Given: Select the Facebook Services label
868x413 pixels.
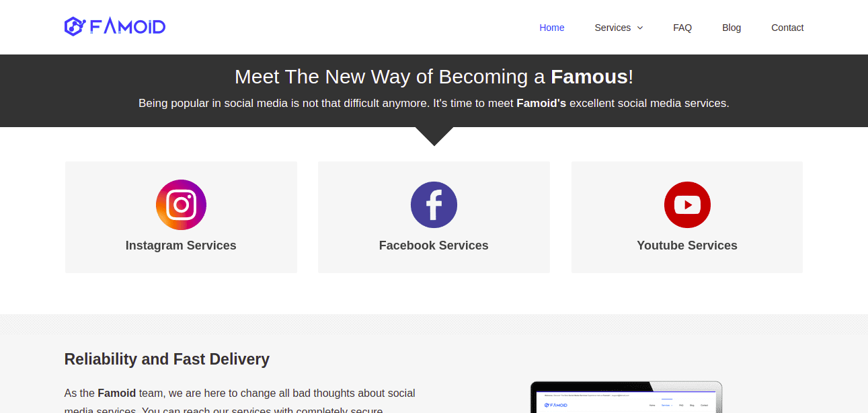Looking at the screenshot, I should pos(434,246).
